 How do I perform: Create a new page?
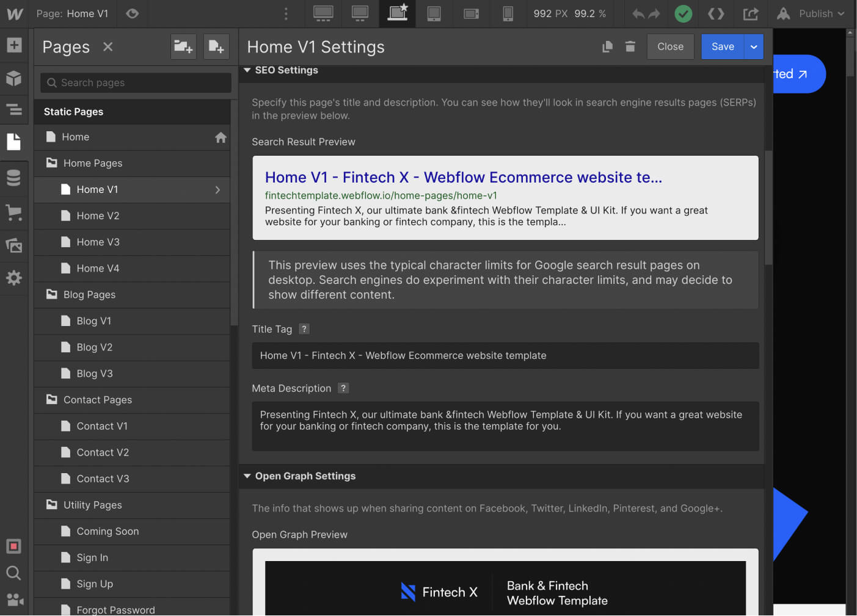point(216,47)
